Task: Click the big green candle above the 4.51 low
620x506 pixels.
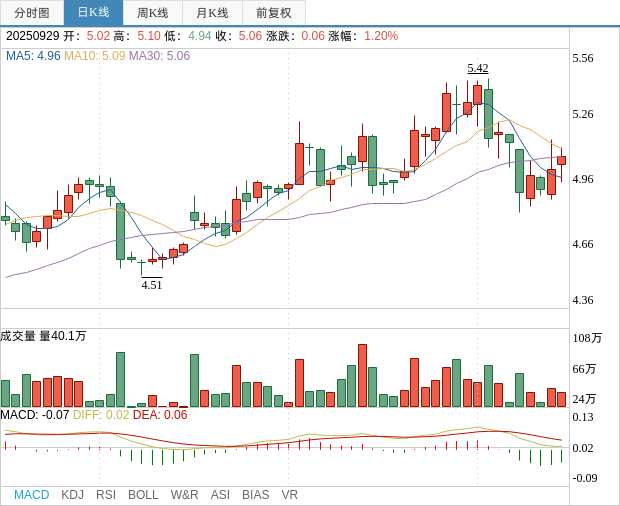Action: 120,231
